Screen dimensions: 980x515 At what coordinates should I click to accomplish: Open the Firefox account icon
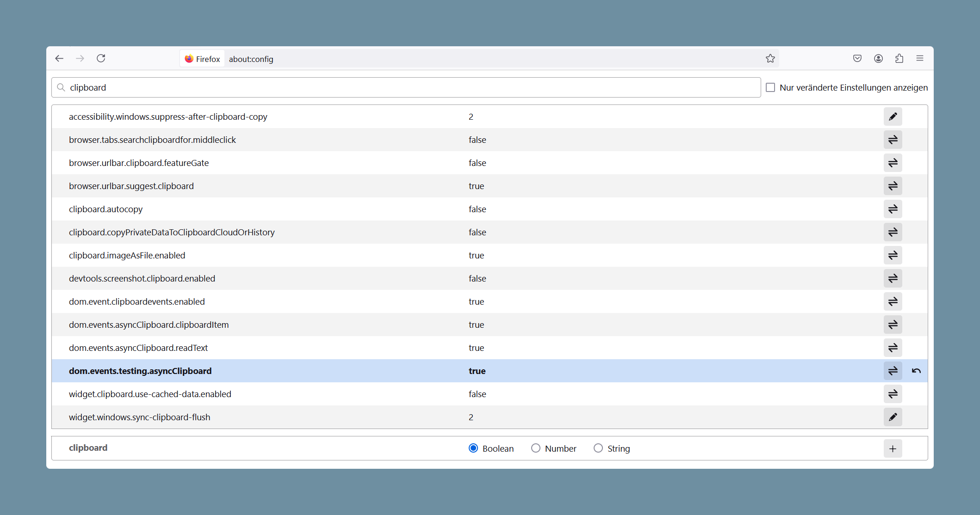pos(878,58)
